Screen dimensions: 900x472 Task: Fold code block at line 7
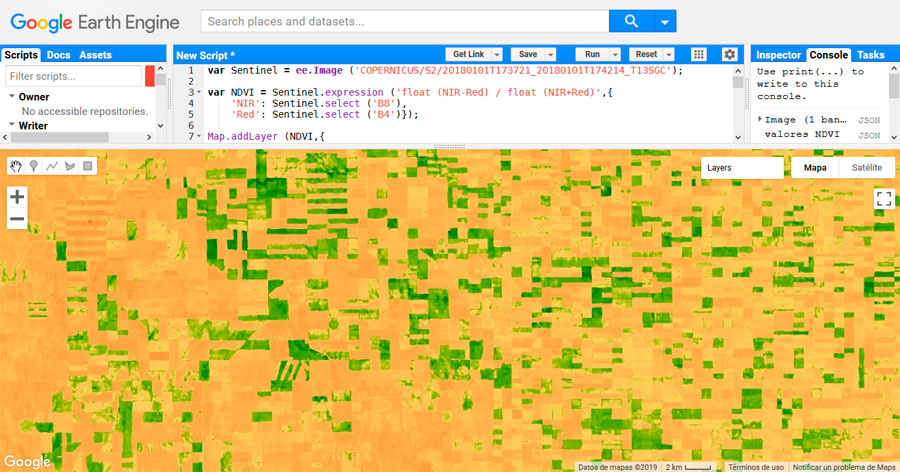(199, 136)
